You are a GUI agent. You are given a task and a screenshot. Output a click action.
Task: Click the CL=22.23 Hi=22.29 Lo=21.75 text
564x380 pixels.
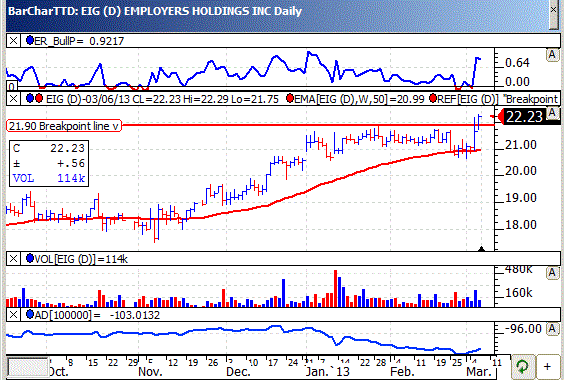(x=205, y=99)
